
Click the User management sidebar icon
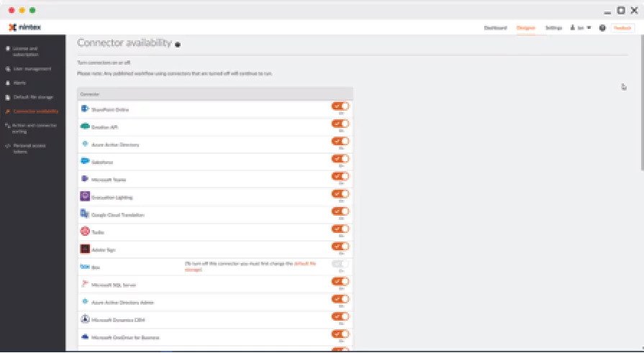[7, 69]
